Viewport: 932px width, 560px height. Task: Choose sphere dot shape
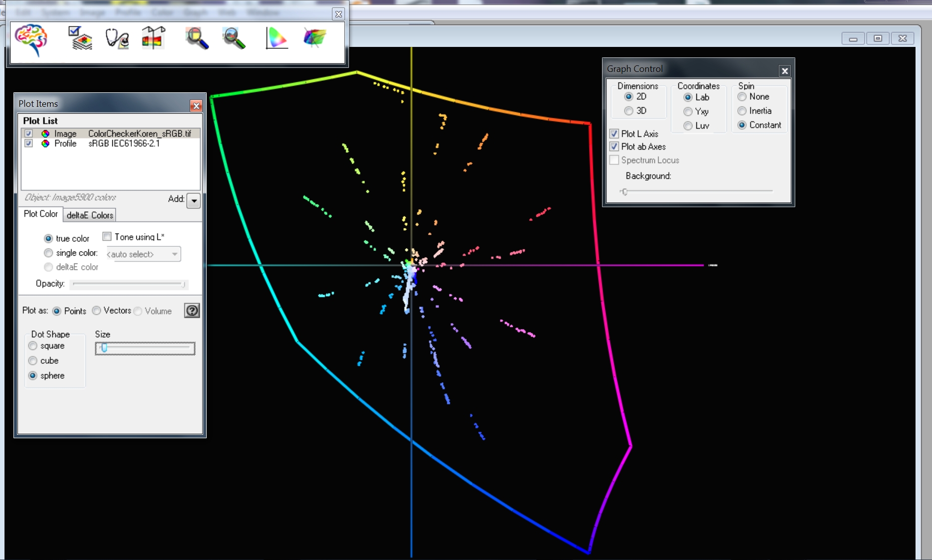tap(33, 375)
